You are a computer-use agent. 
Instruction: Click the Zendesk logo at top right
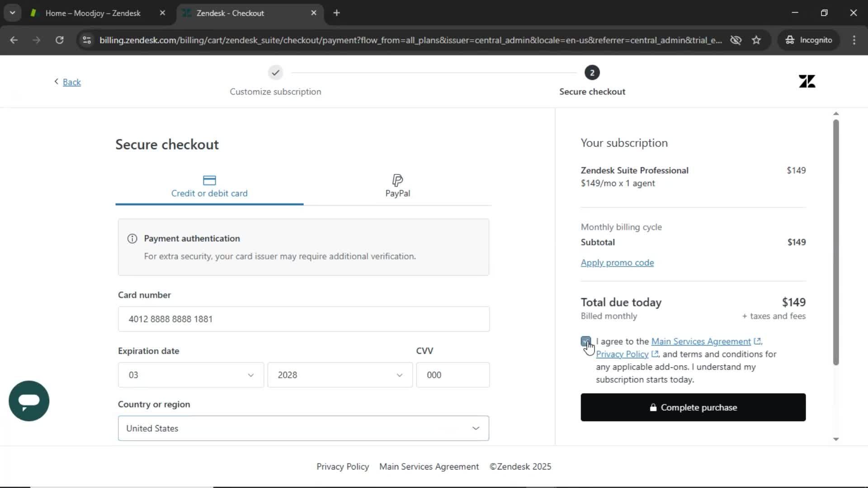[807, 81]
